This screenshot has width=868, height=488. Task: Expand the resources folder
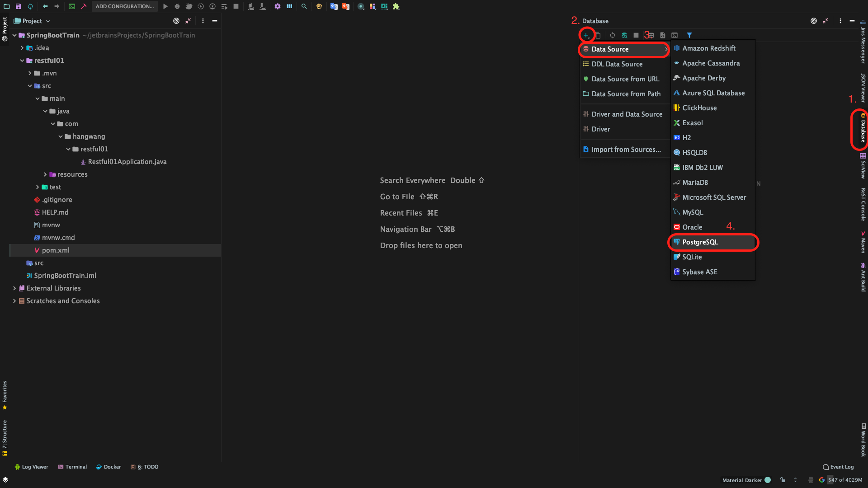pyautogui.click(x=45, y=174)
